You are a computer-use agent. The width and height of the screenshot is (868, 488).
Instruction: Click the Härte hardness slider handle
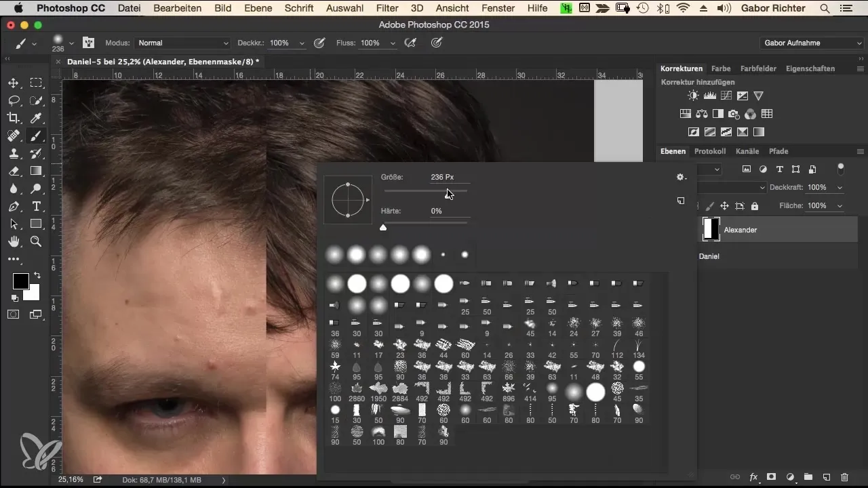383,227
